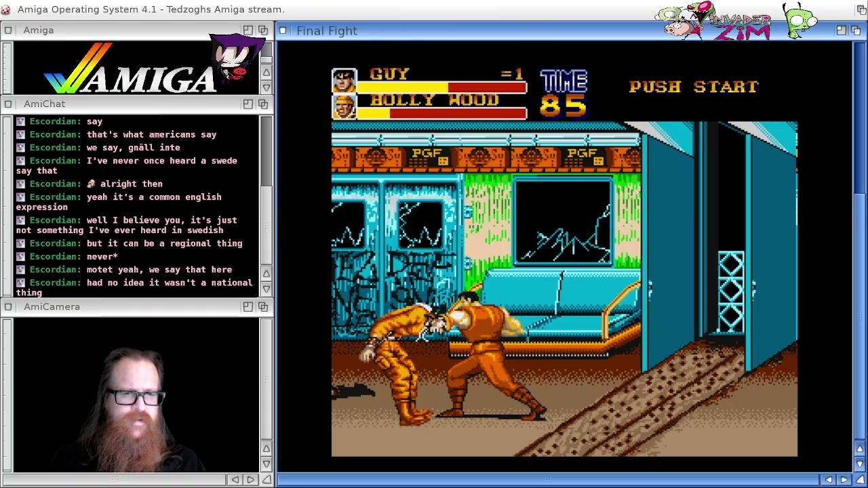Close the Final Fight window

point(283,30)
